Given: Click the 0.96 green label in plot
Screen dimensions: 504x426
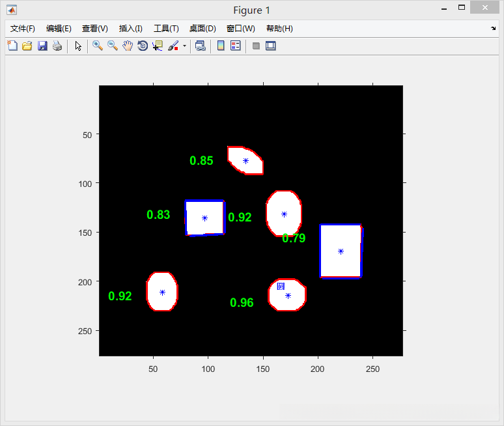Looking at the screenshot, I should [x=242, y=302].
